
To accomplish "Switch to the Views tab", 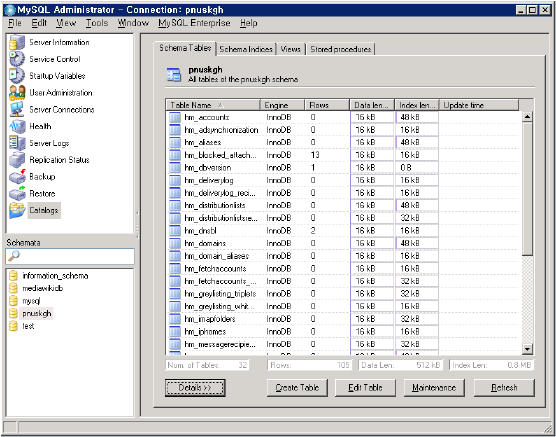I will tap(290, 49).
